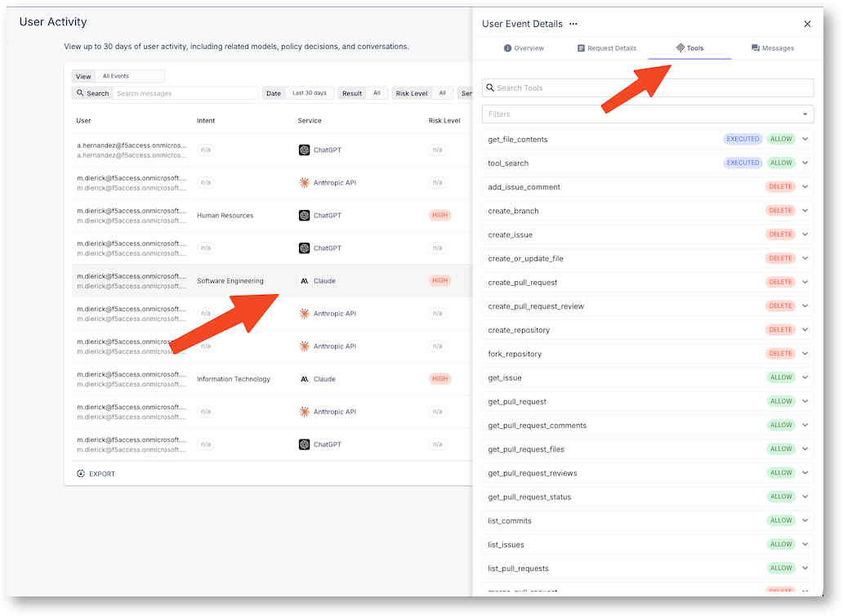Viewport: 843px width, 616px height.
Task: Click the Claude icon in the Software Engineering row
Action: pyautogui.click(x=305, y=281)
